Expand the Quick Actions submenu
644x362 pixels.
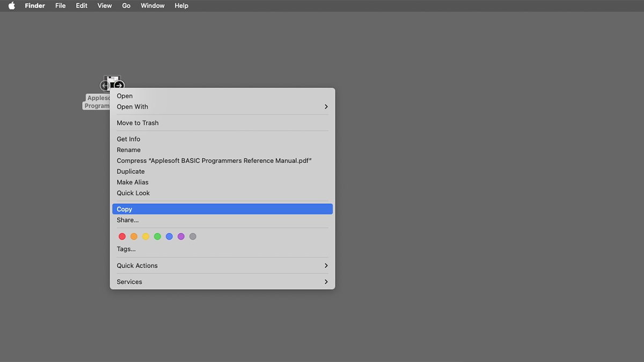click(x=222, y=265)
